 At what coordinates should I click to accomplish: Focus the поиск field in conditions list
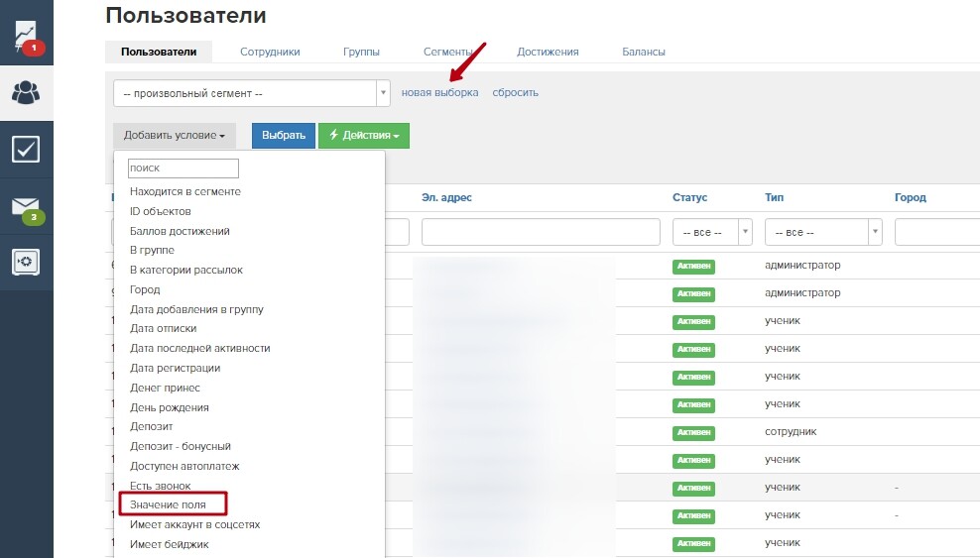coord(184,167)
